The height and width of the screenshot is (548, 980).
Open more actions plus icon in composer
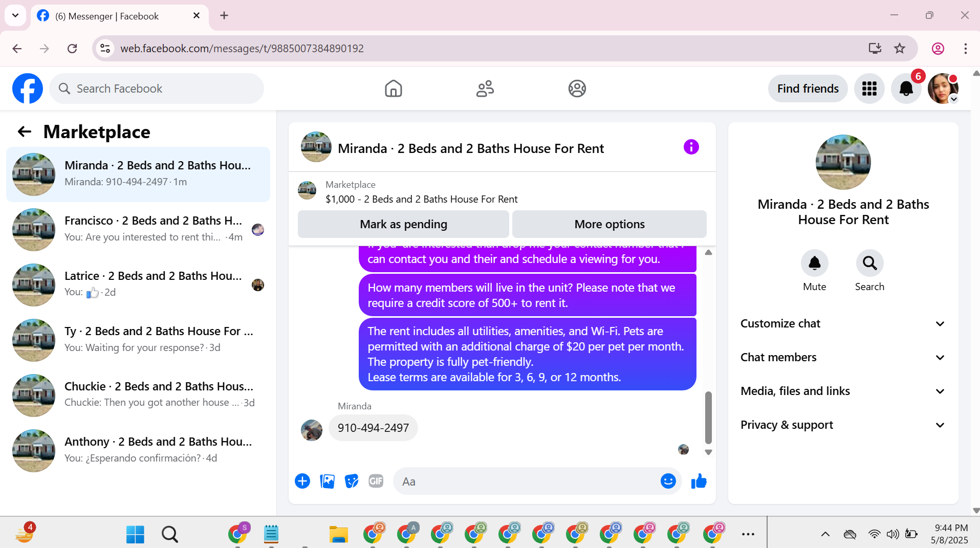tap(302, 481)
